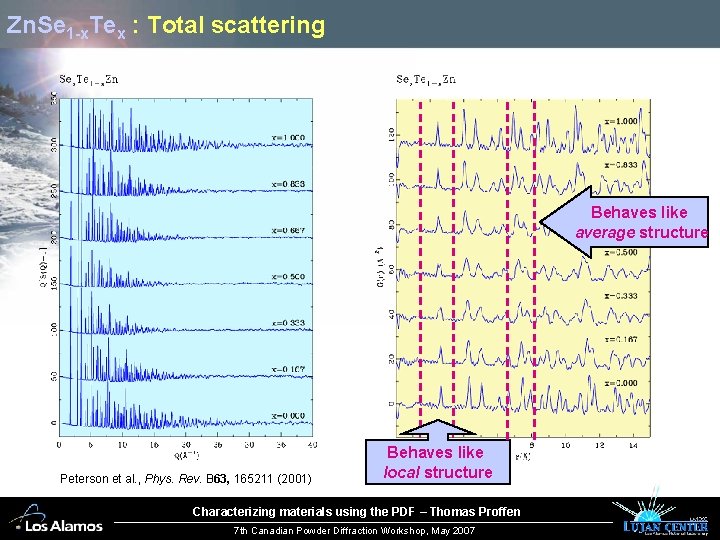Click 'x=0.500' label in the G(r) plot
720x540 pixels.
click(x=621, y=253)
